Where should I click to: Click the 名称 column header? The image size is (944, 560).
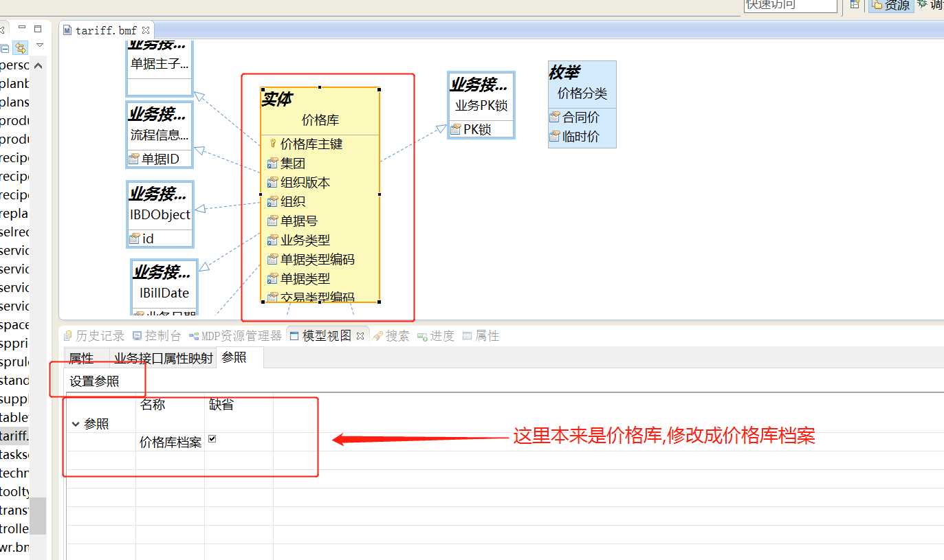(153, 404)
